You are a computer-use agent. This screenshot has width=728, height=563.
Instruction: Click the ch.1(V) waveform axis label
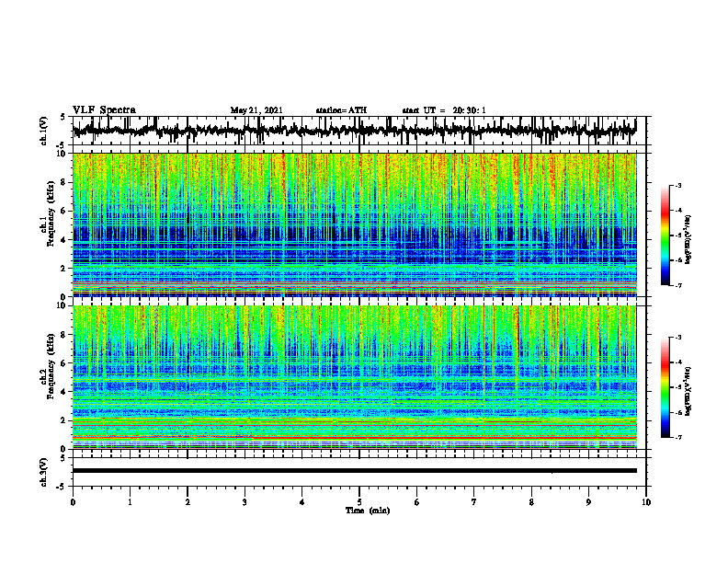tap(44, 131)
